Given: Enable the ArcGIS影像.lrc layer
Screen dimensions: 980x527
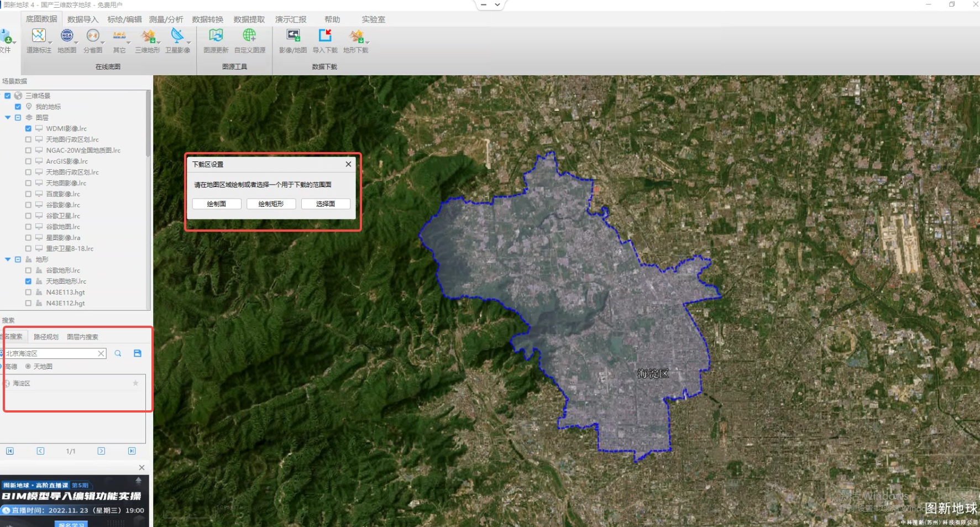Looking at the screenshot, I should coord(28,161).
